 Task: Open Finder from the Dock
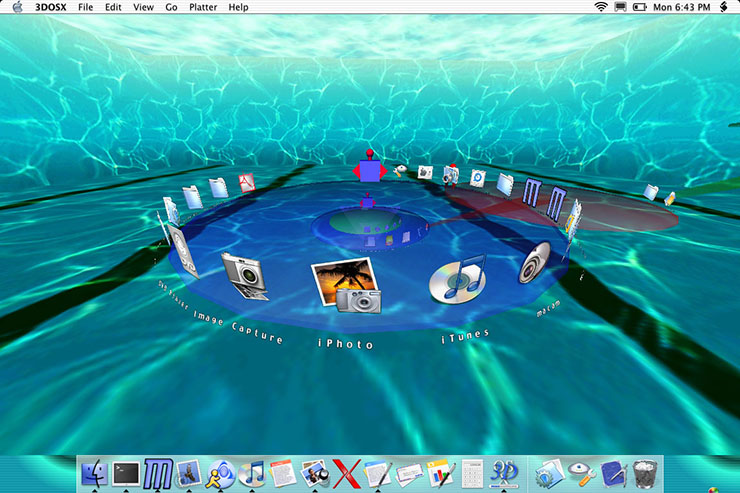point(95,474)
